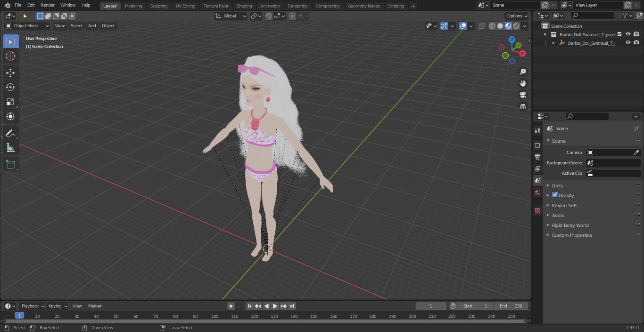Select the Measure tool

10,148
